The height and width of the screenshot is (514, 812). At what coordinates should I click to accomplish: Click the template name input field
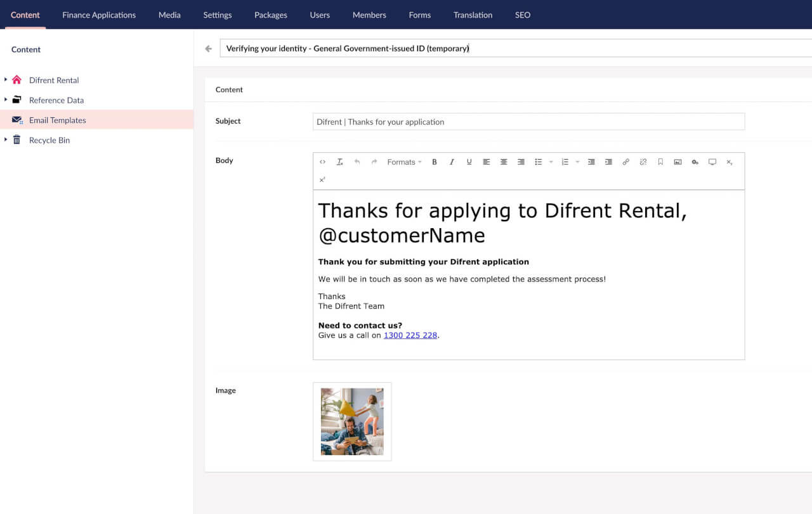pyautogui.click(x=516, y=48)
